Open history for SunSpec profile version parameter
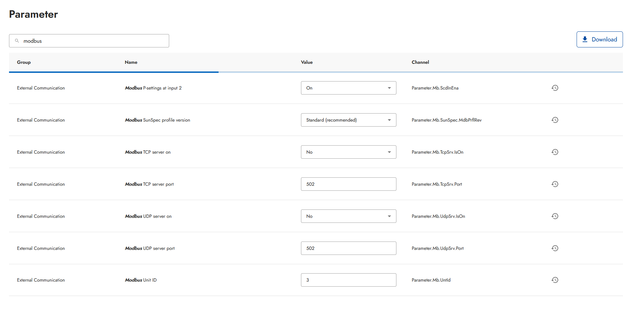Screen dimensions: 644x310 click(555, 120)
